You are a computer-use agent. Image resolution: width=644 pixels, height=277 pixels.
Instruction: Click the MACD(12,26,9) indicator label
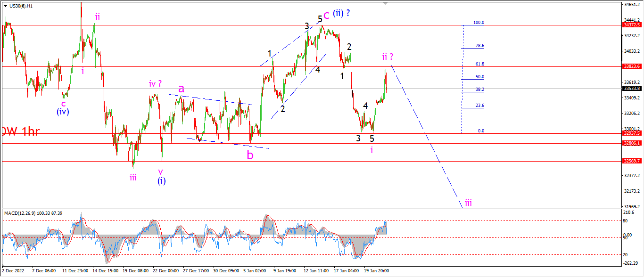[x=33, y=213]
